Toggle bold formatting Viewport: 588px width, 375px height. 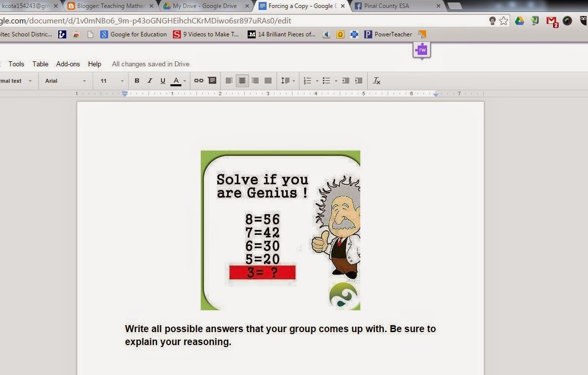click(137, 80)
